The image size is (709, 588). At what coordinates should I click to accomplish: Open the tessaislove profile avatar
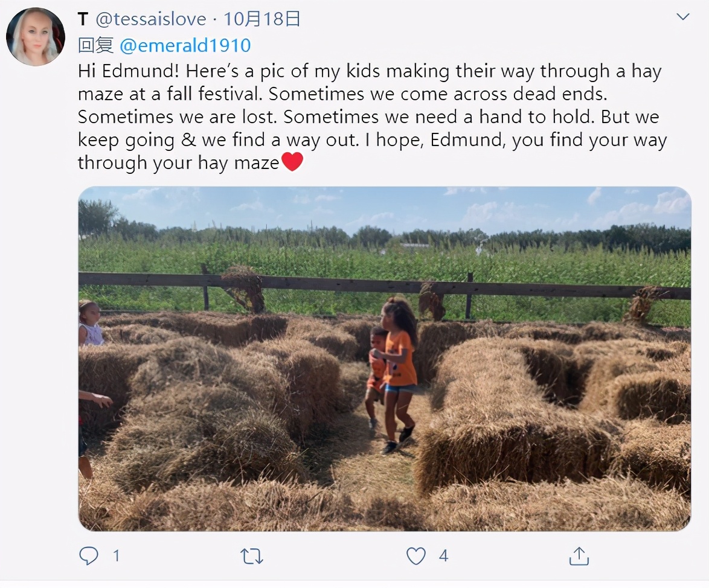(35, 37)
